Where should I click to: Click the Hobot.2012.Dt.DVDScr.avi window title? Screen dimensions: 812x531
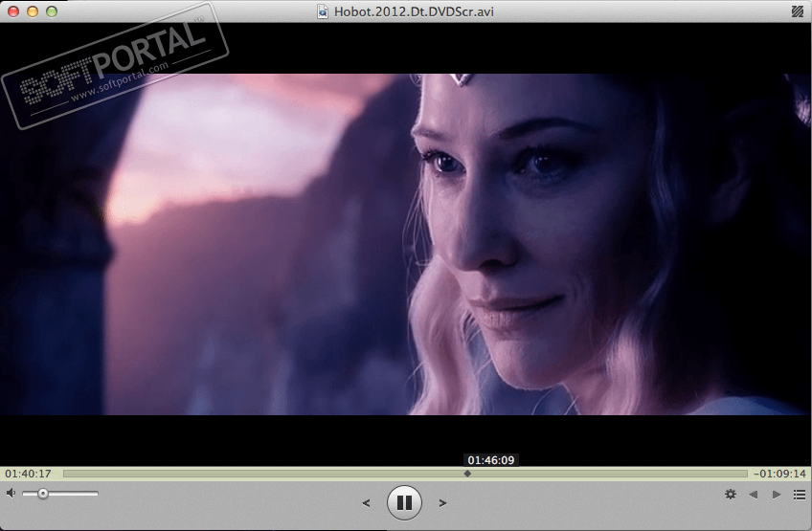(414, 11)
